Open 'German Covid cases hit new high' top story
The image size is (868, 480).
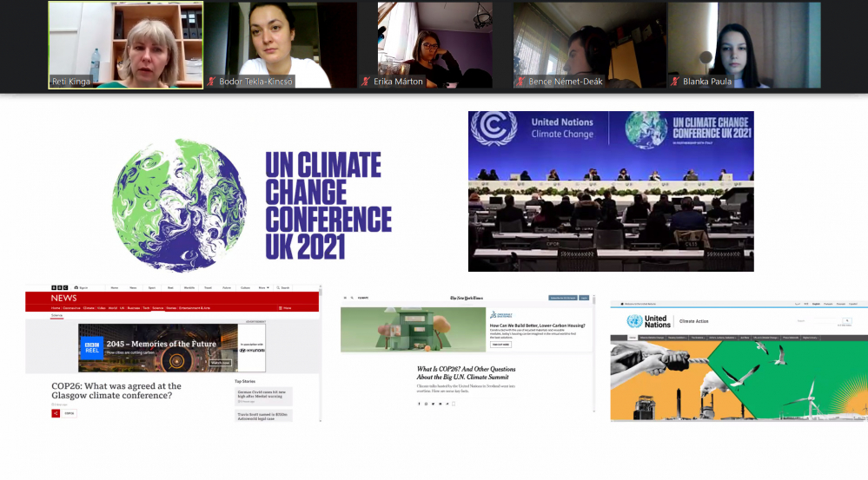tap(263, 396)
